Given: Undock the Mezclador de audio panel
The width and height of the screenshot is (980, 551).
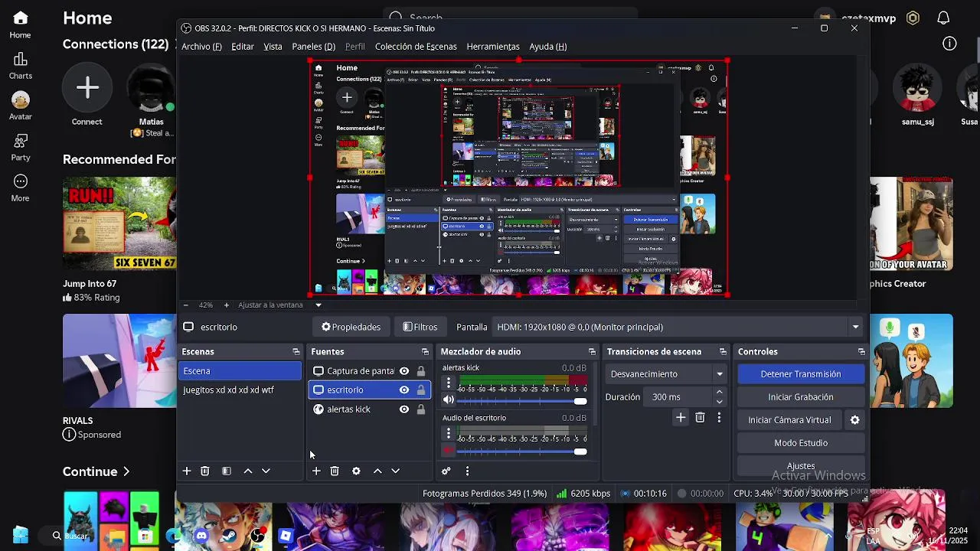Looking at the screenshot, I should tap(592, 352).
